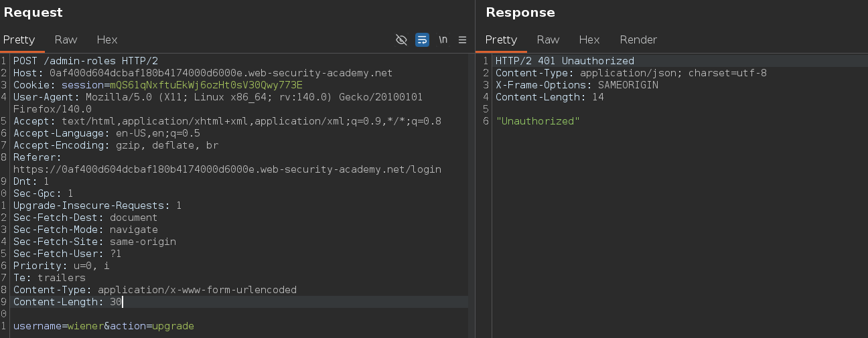This screenshot has height=338, width=868.
Task: Click the Request panel title
Action: coord(33,12)
